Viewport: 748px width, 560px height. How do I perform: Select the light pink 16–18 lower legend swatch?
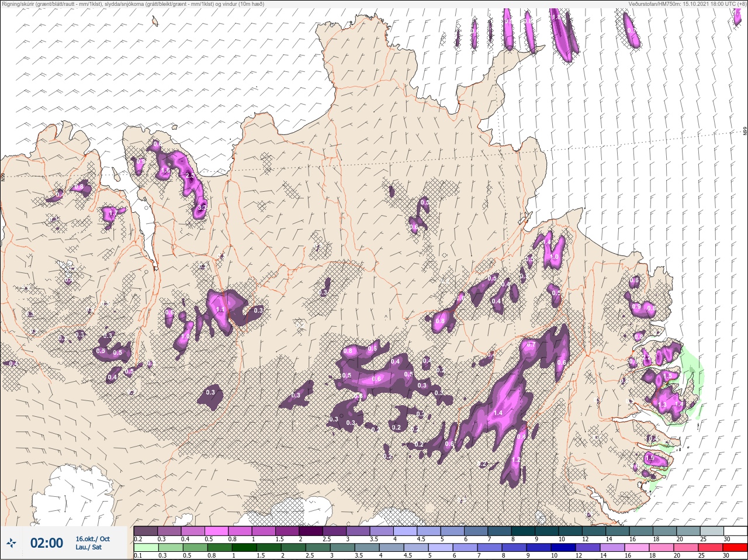(637, 548)
